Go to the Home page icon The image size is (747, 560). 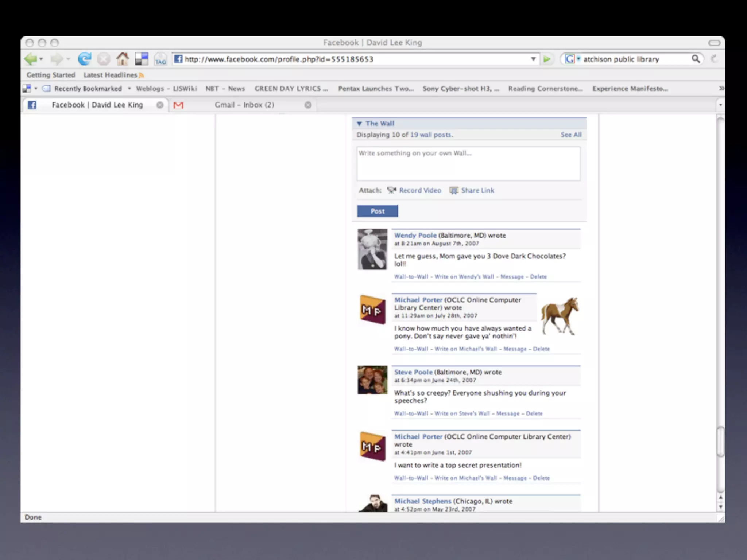coord(123,59)
